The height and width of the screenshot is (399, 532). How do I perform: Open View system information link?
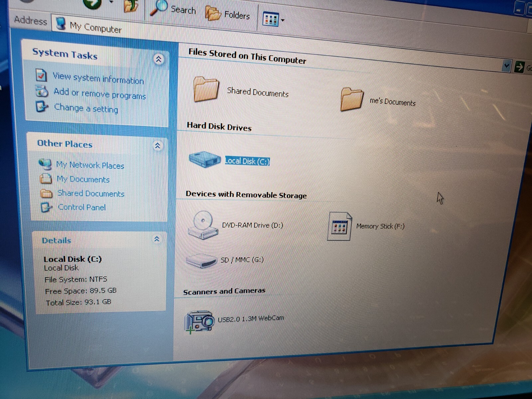coord(98,78)
